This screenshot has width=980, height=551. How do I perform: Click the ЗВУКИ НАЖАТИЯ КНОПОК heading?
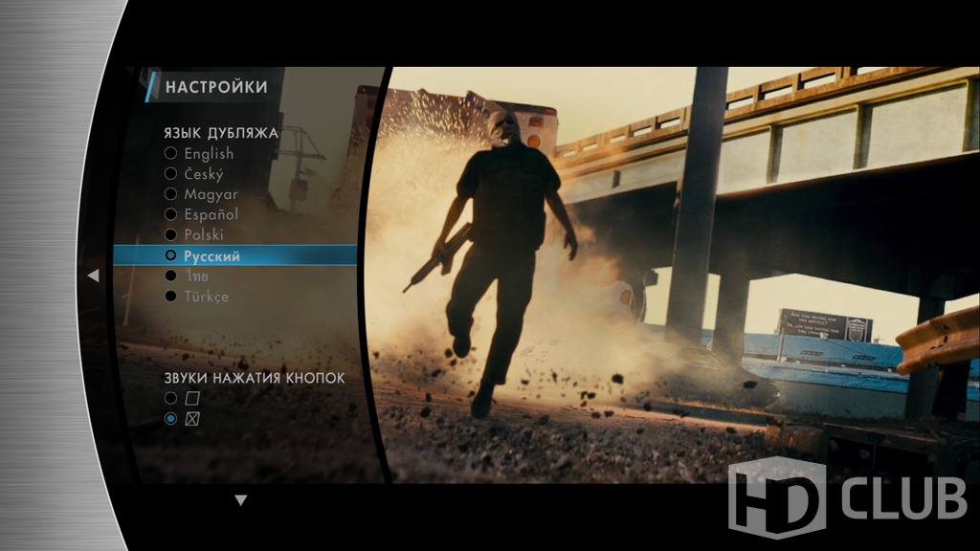pos(255,378)
